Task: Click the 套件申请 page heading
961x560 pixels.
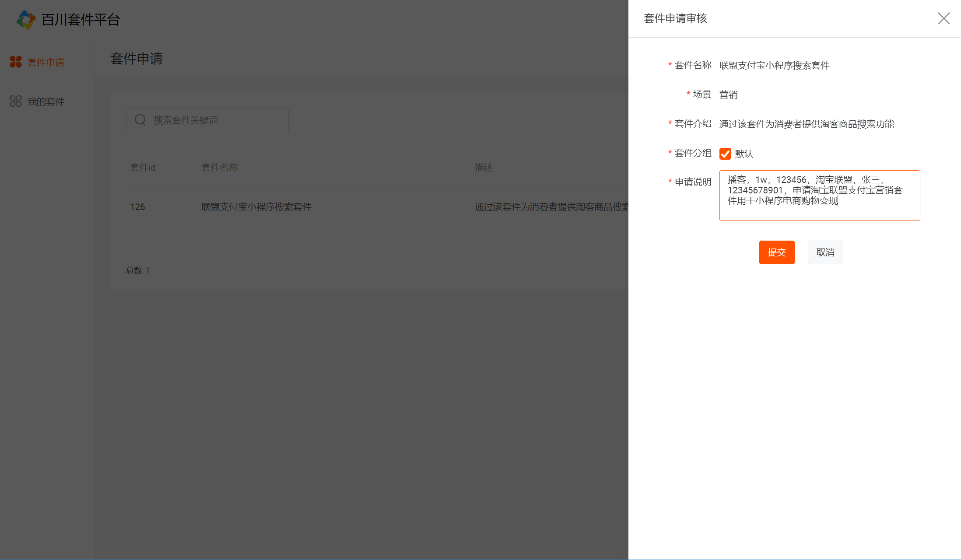Action: click(137, 59)
